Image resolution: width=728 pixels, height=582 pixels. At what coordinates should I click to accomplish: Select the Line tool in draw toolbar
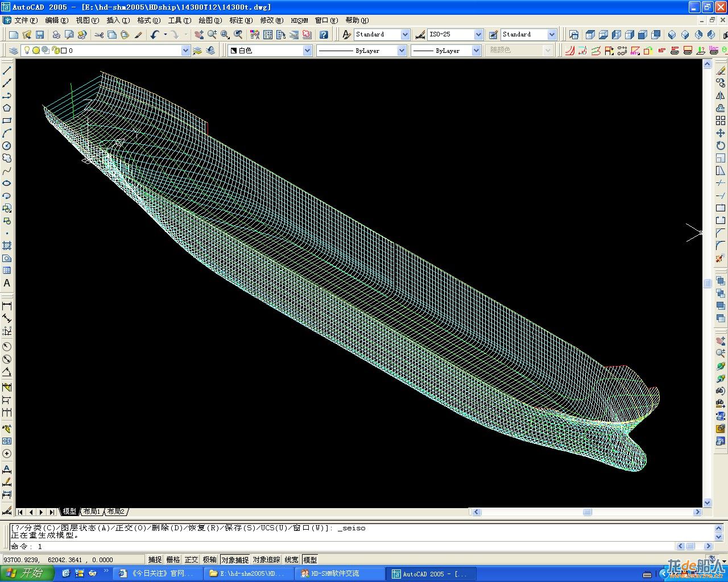pos(7,71)
